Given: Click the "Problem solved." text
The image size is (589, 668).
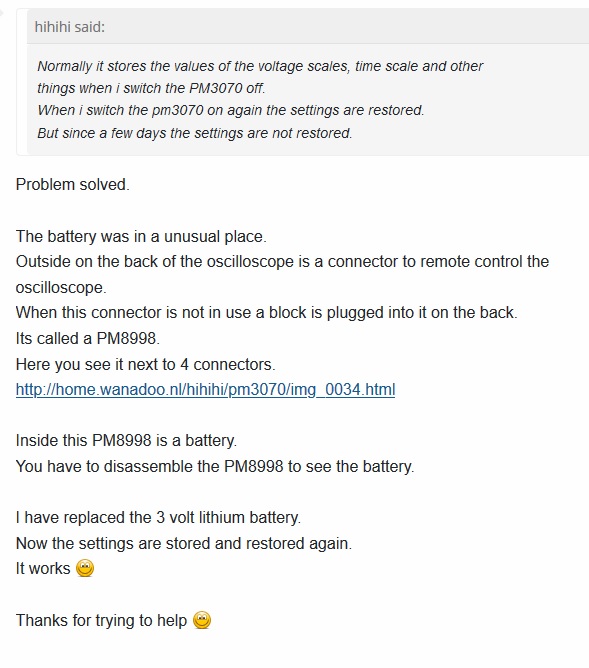Looking at the screenshot, I should (x=73, y=184).
